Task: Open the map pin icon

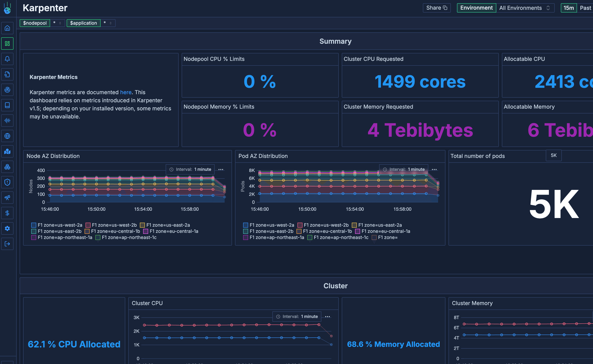Action: coord(7,151)
